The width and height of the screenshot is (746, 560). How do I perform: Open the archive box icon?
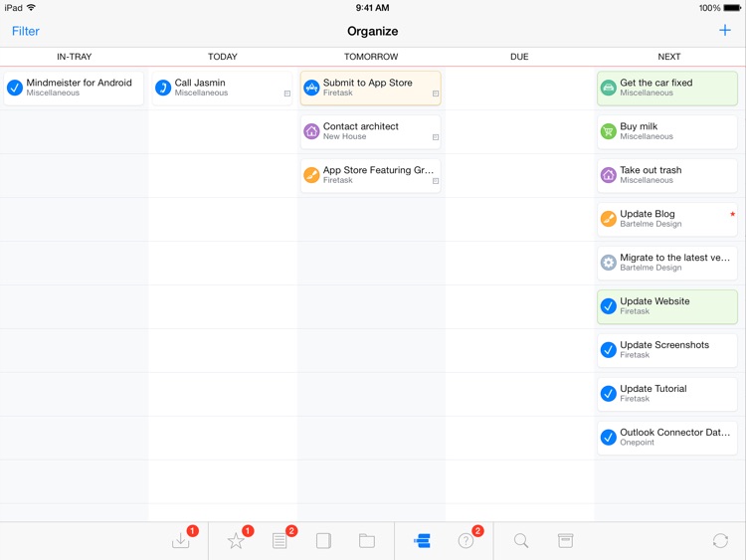coord(565,540)
